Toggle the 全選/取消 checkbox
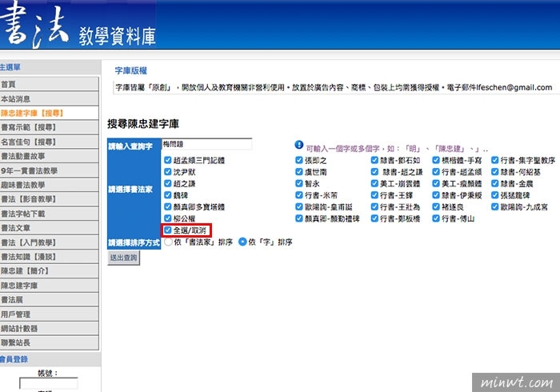The width and height of the screenshot is (560, 392). coord(167,230)
